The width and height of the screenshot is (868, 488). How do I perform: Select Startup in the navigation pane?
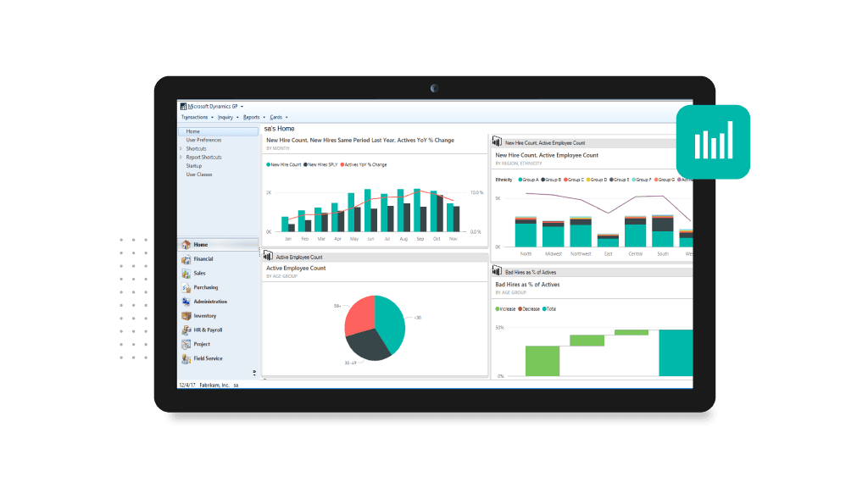(x=193, y=165)
